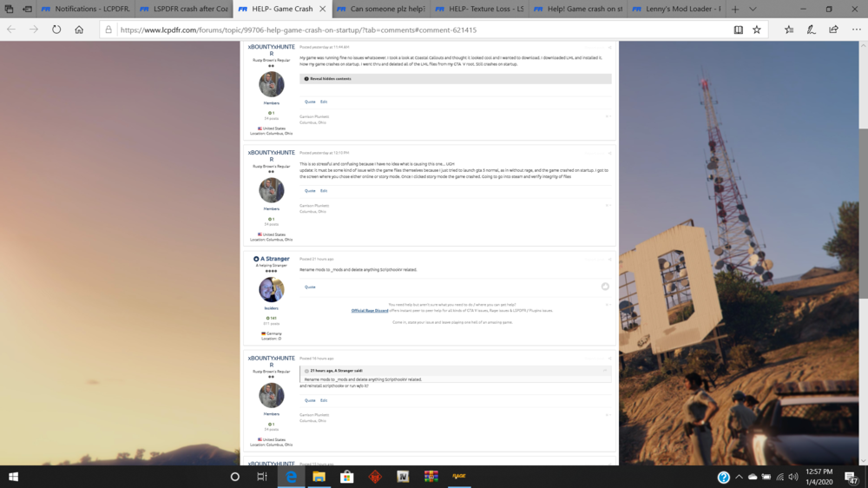Open the volume control
The height and width of the screenshot is (488, 868).
[793, 477]
